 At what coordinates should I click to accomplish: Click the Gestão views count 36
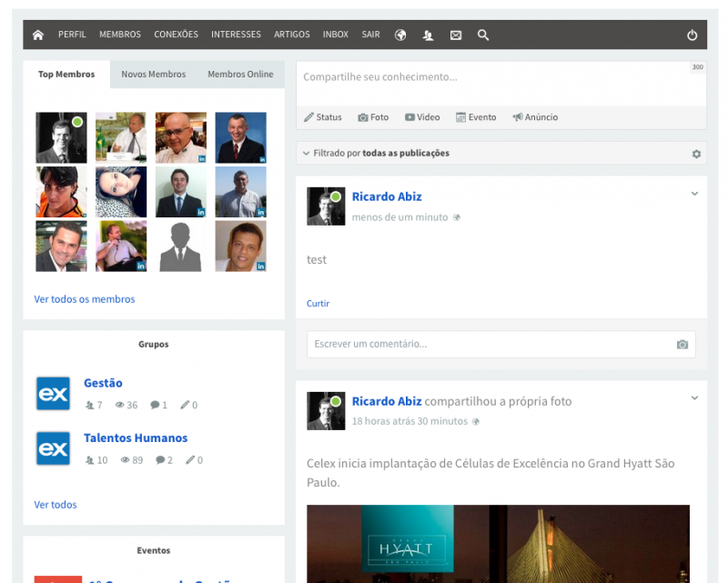(126, 406)
